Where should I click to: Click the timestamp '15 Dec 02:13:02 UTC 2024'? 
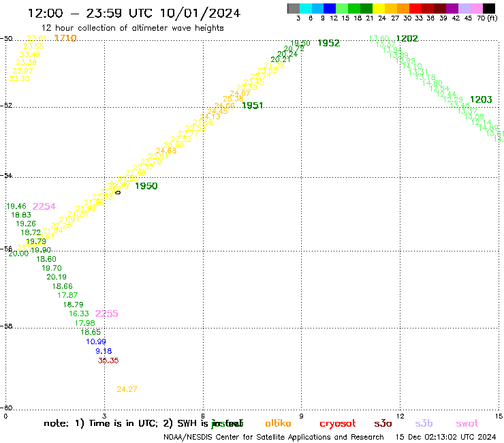445,437
